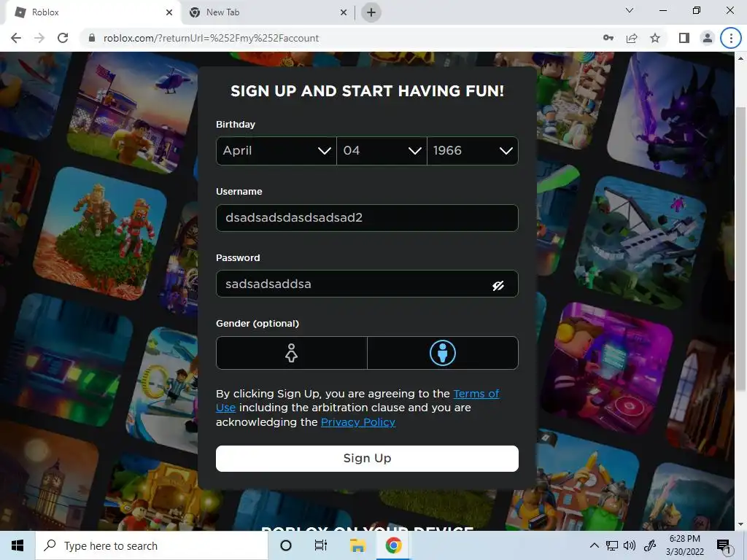Viewport: 747px width, 560px height.
Task: Close the Roblox tab
Action: [169, 12]
